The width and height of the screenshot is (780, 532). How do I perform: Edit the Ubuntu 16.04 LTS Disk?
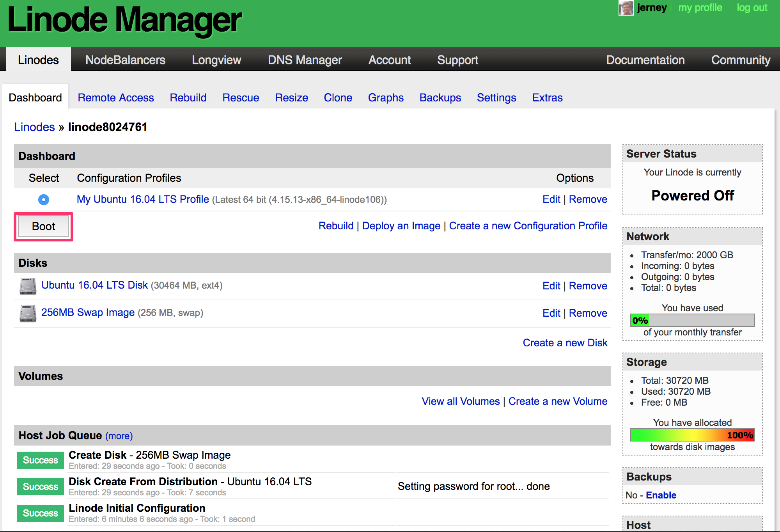point(551,286)
